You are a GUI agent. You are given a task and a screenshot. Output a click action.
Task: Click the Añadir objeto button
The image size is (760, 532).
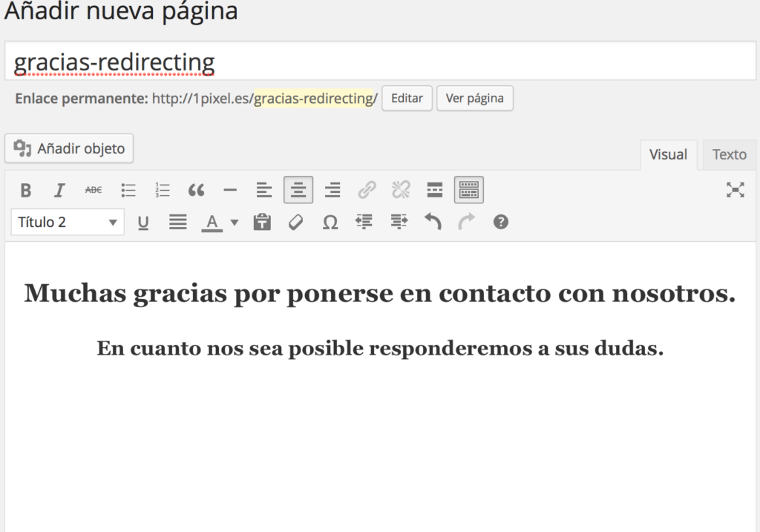click(69, 148)
